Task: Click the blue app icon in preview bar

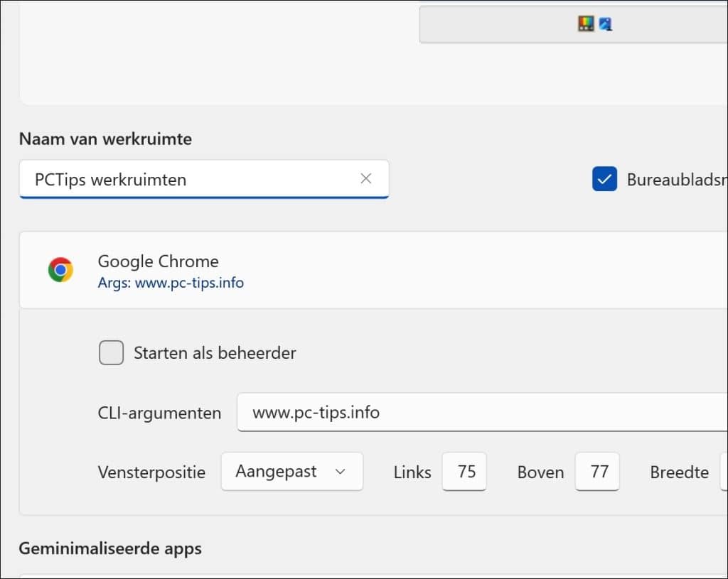Action: pos(606,23)
